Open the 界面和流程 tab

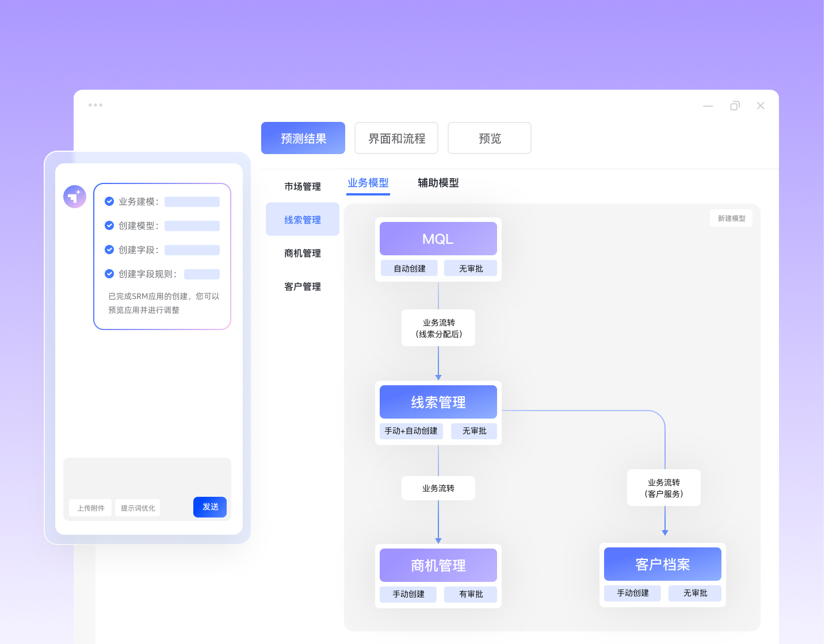click(396, 139)
